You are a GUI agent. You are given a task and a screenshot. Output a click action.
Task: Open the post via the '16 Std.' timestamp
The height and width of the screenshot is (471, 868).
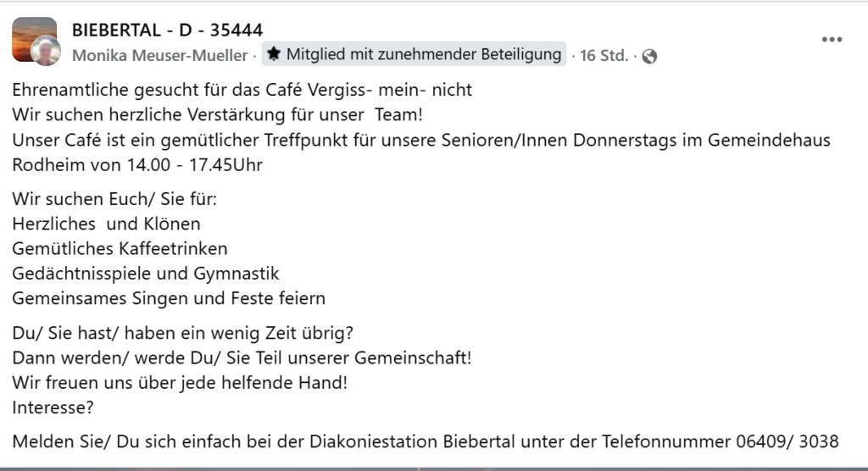pos(604,55)
